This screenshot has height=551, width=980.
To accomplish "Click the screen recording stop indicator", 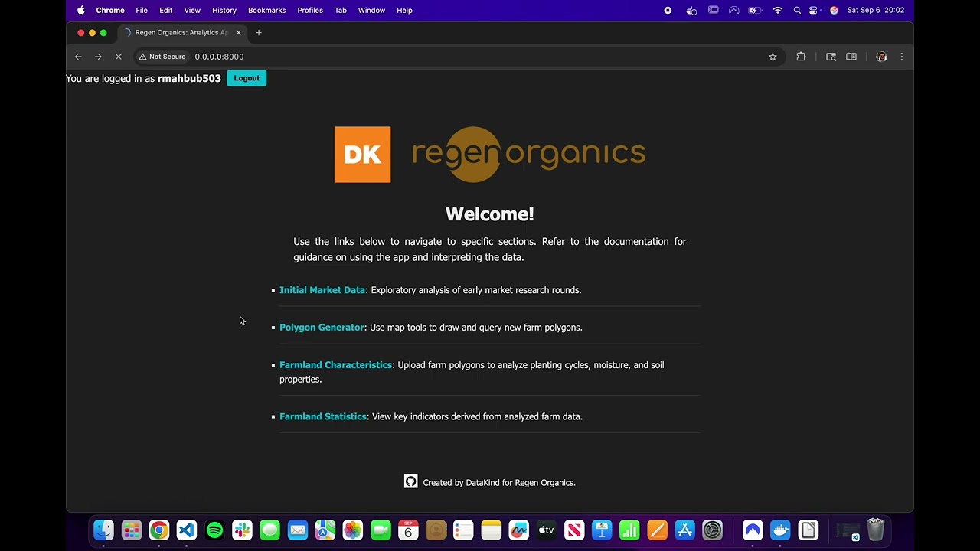I will (667, 10).
